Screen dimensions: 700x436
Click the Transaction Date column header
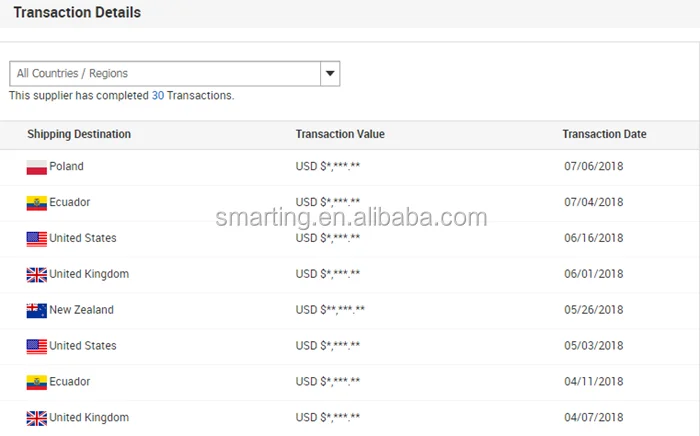point(604,134)
